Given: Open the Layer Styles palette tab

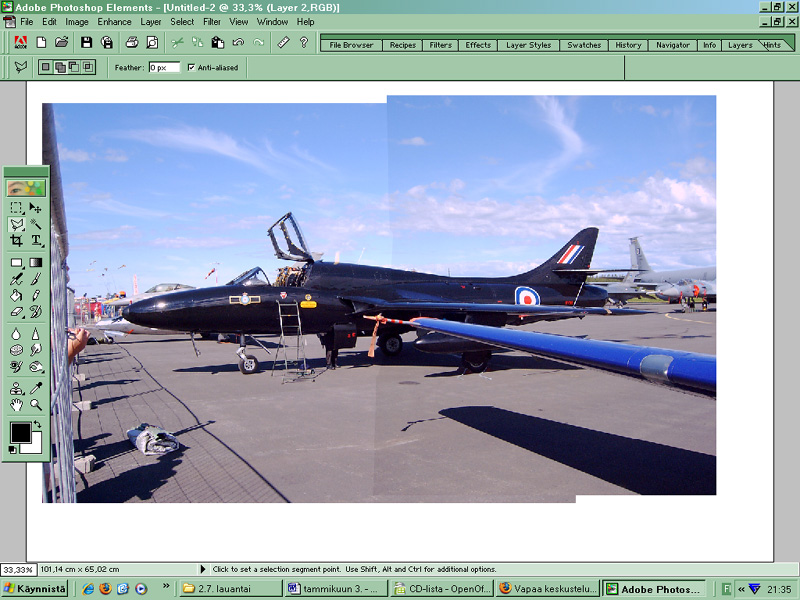Looking at the screenshot, I should tap(528, 45).
